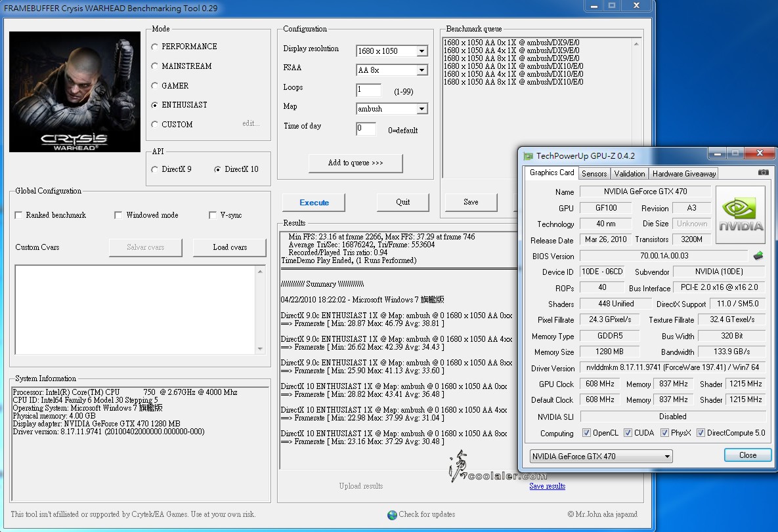
Task: Click Check for updates link
Action: click(427, 515)
